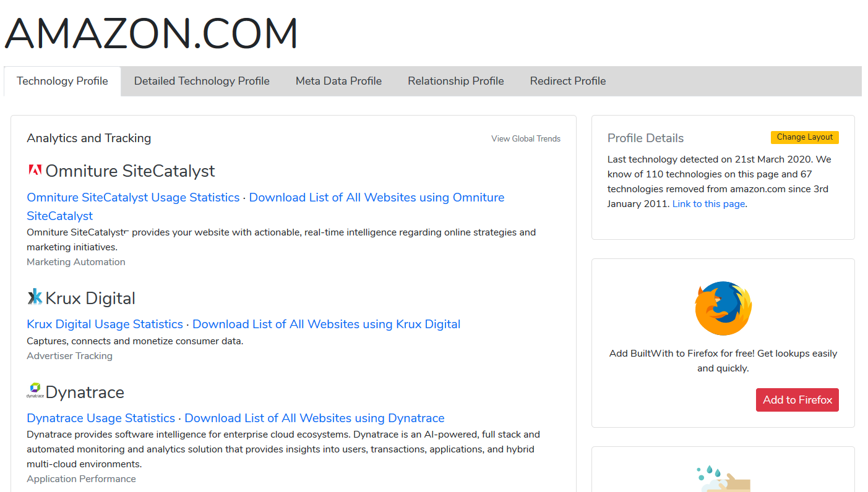The height and width of the screenshot is (492, 868).
Task: Click the Omniture SiteCatalyst heading
Action: click(131, 171)
